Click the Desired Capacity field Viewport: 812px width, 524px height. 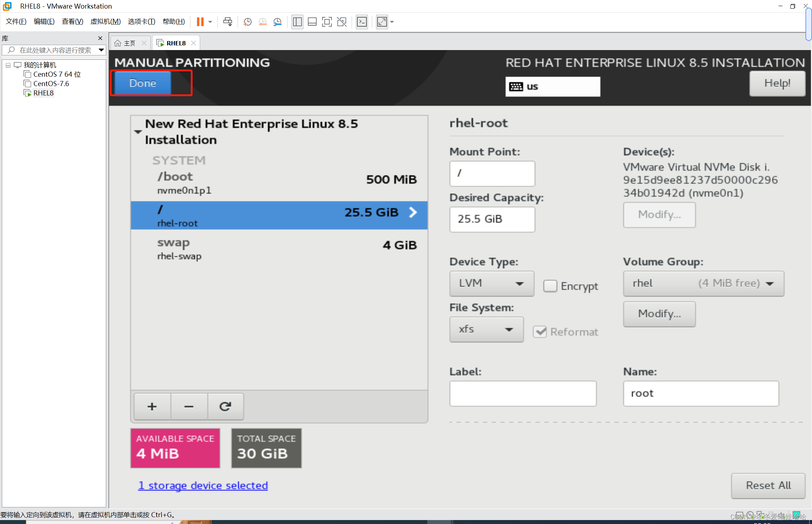(492, 219)
